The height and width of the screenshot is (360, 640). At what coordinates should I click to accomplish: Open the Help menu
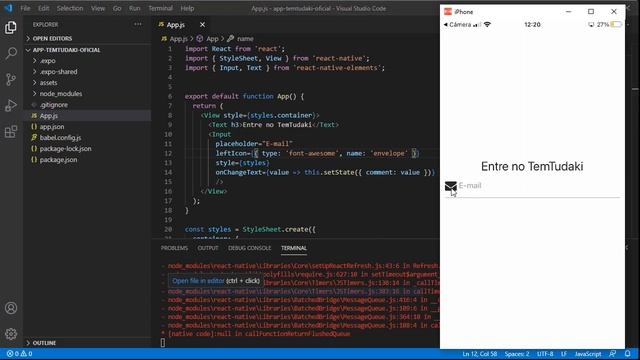click(187, 8)
